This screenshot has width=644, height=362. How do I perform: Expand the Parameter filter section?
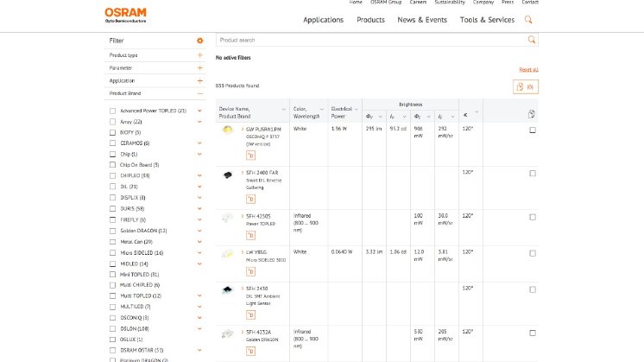199,67
